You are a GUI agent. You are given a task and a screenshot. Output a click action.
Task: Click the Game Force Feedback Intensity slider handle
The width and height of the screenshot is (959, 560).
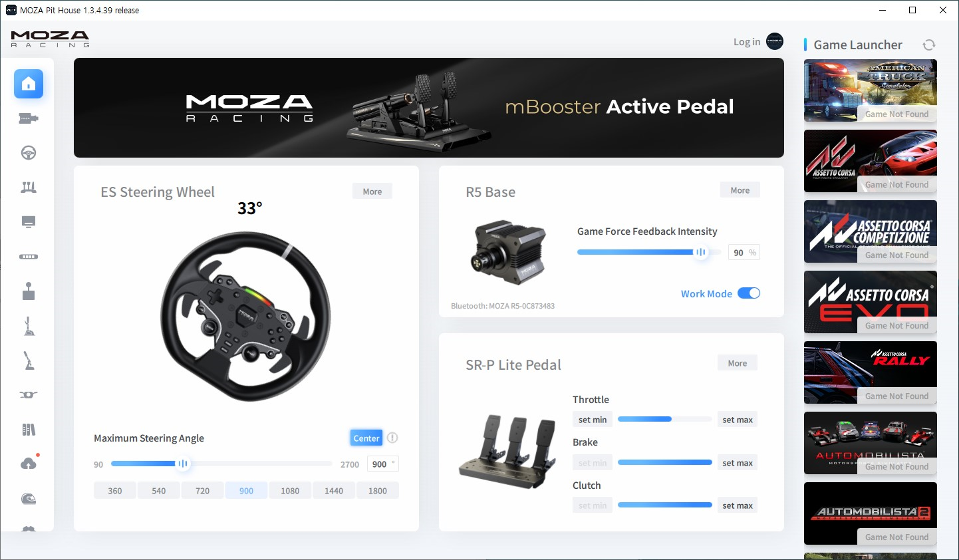click(x=701, y=252)
